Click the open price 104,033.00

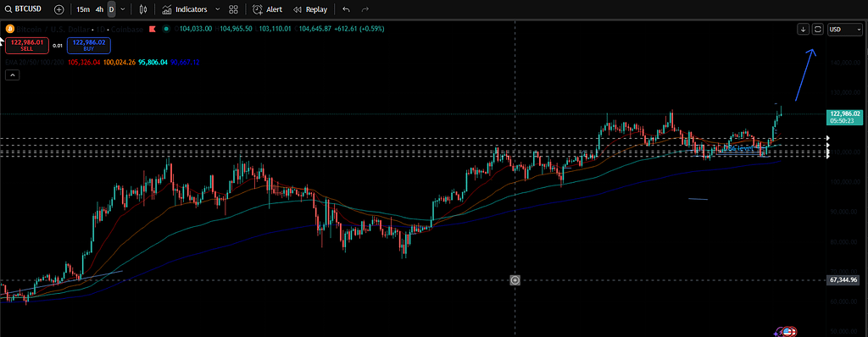[x=196, y=29]
